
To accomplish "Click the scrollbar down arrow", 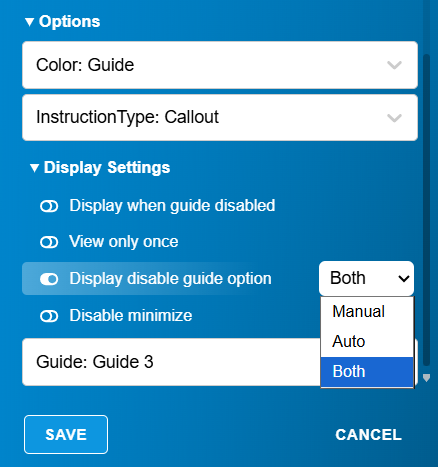I will pos(426,378).
